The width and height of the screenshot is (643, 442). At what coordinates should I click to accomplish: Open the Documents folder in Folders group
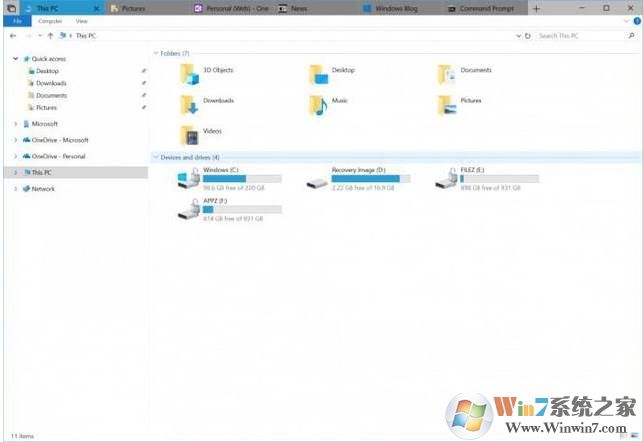[x=447, y=75]
